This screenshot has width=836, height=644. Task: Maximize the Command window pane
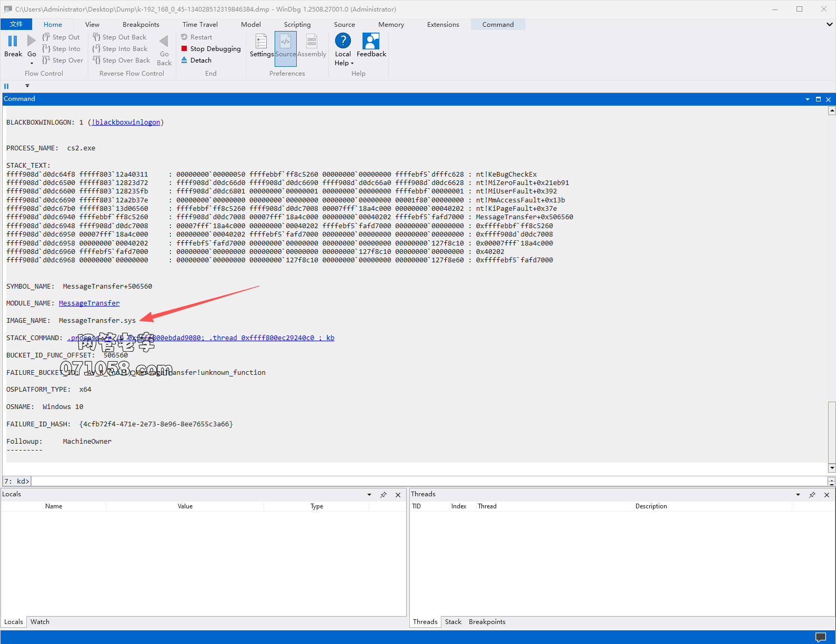[818, 99]
